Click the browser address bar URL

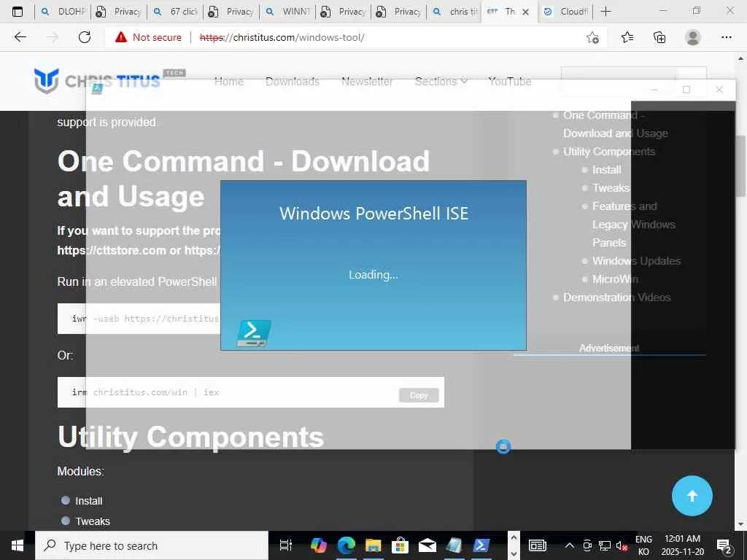282,37
